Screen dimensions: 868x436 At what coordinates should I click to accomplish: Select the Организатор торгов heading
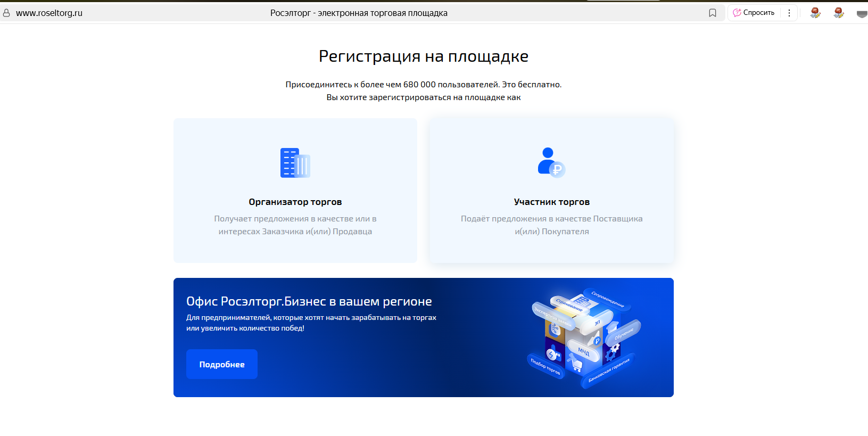point(295,202)
